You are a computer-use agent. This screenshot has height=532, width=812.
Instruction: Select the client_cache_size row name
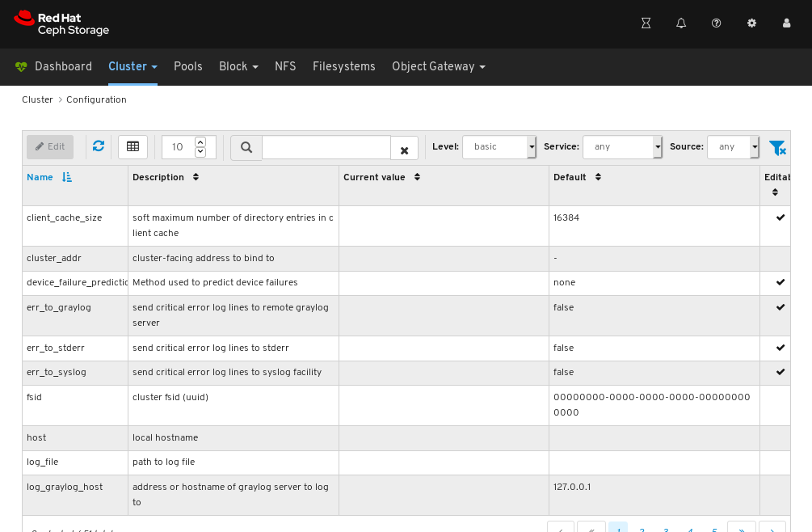(x=64, y=218)
